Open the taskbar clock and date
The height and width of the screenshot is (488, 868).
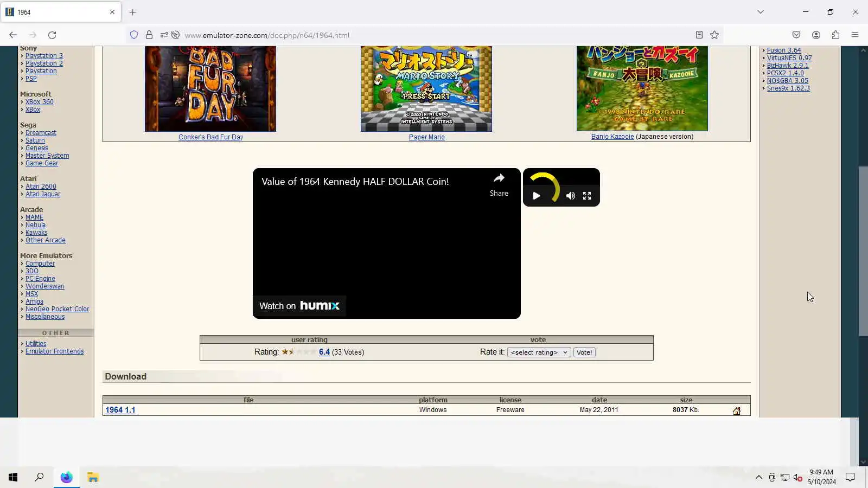pos(821,477)
